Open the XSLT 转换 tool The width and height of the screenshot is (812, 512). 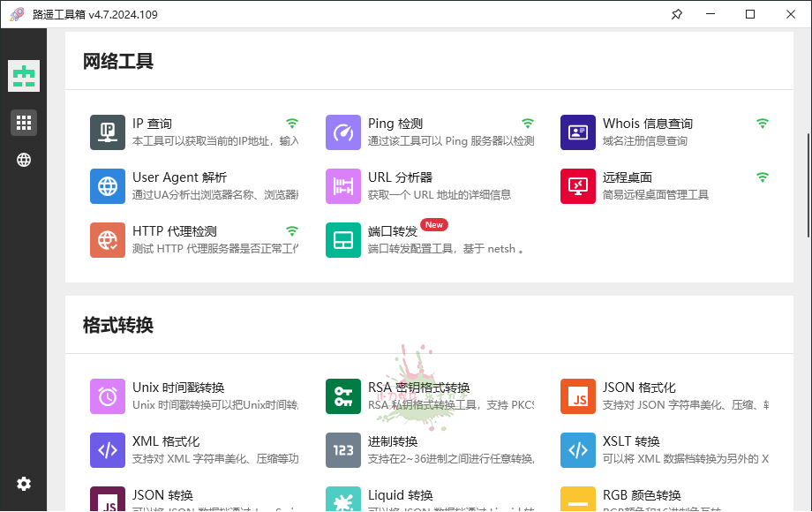click(x=578, y=450)
